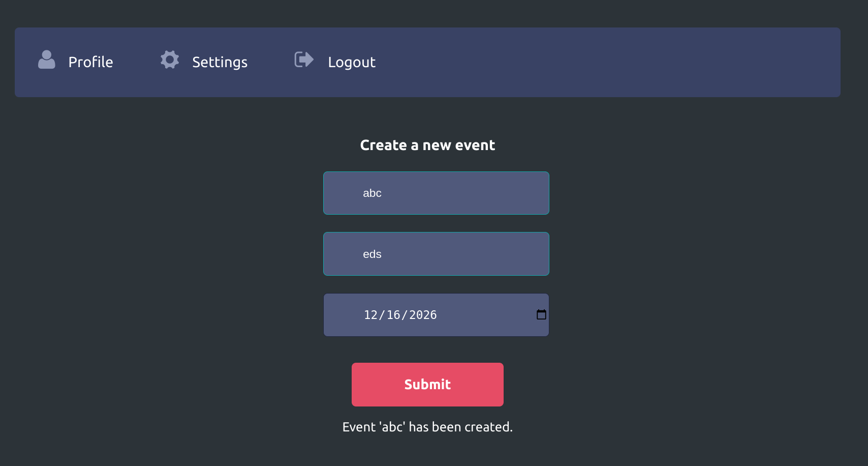
Task: Click the Settings gear icon
Action: (170, 60)
